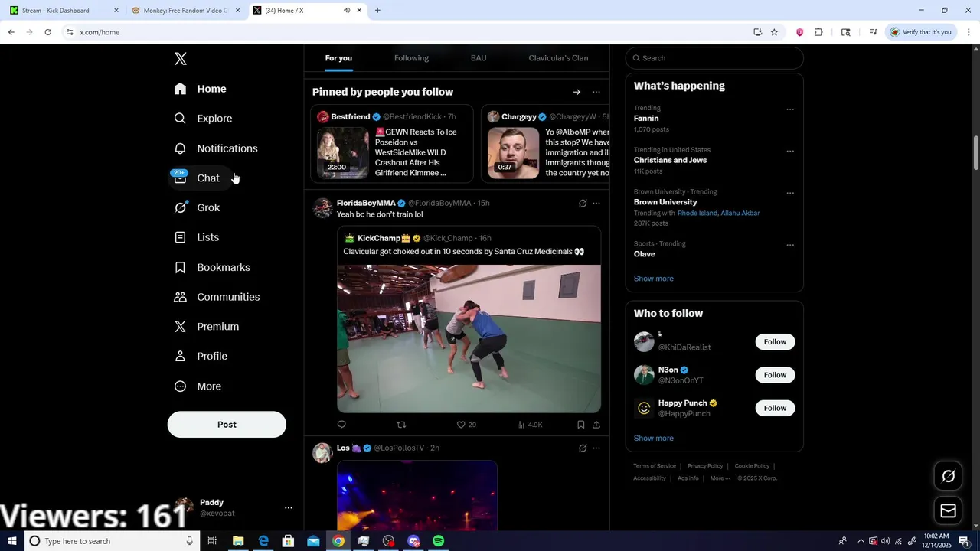Open options for Pinned by people section
This screenshot has width=980, height=551.
pyautogui.click(x=596, y=92)
